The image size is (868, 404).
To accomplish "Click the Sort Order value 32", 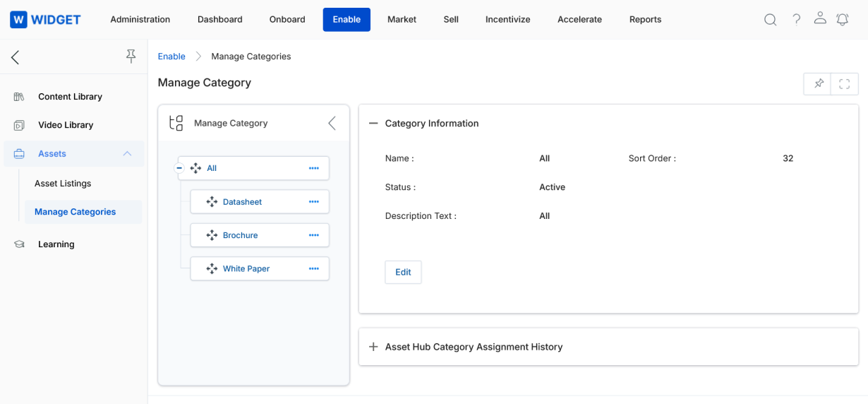I will point(788,158).
